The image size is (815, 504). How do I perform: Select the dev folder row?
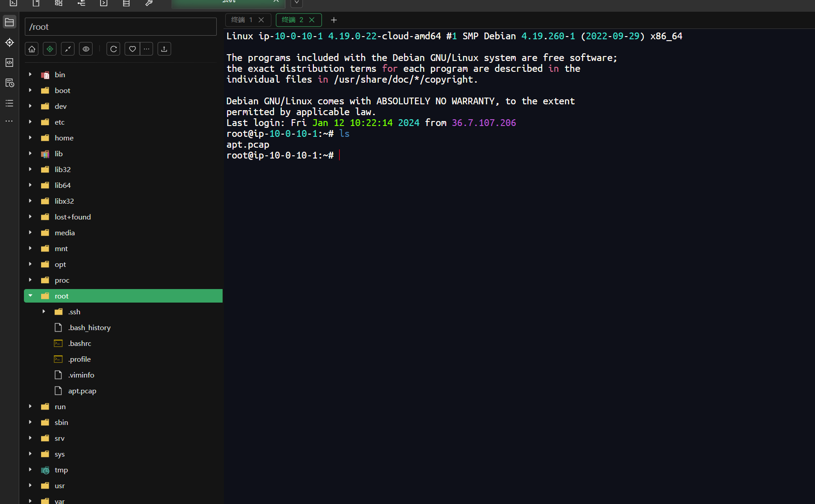(x=123, y=106)
